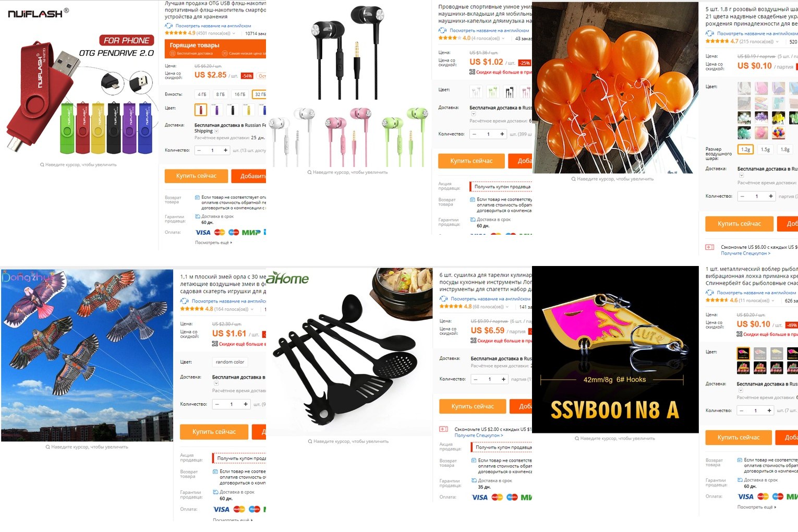Viewport: 798px width, 532px height.
Task: Click the minus icon in the earphones quantity
Action: point(474,134)
